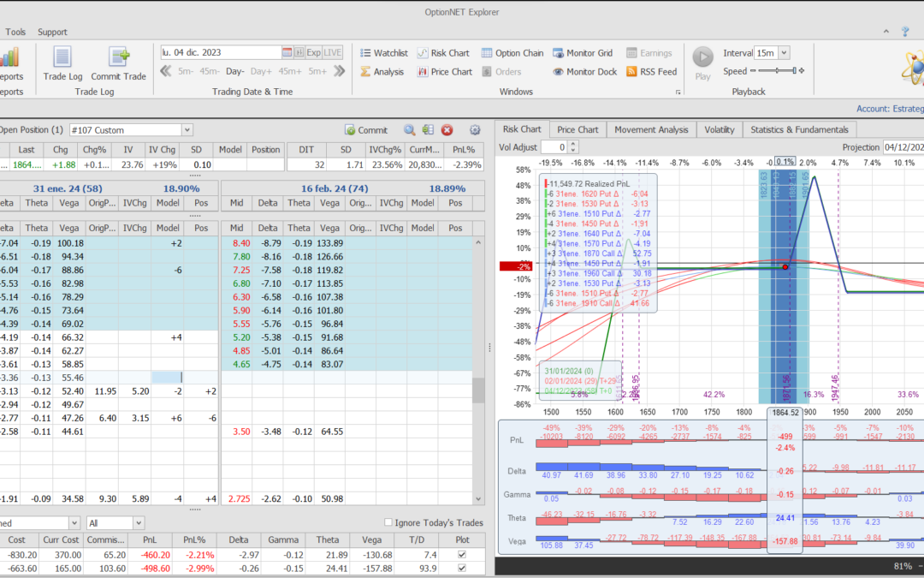The image size is (924, 578).
Task: Open the Support menu
Action: coord(52,32)
